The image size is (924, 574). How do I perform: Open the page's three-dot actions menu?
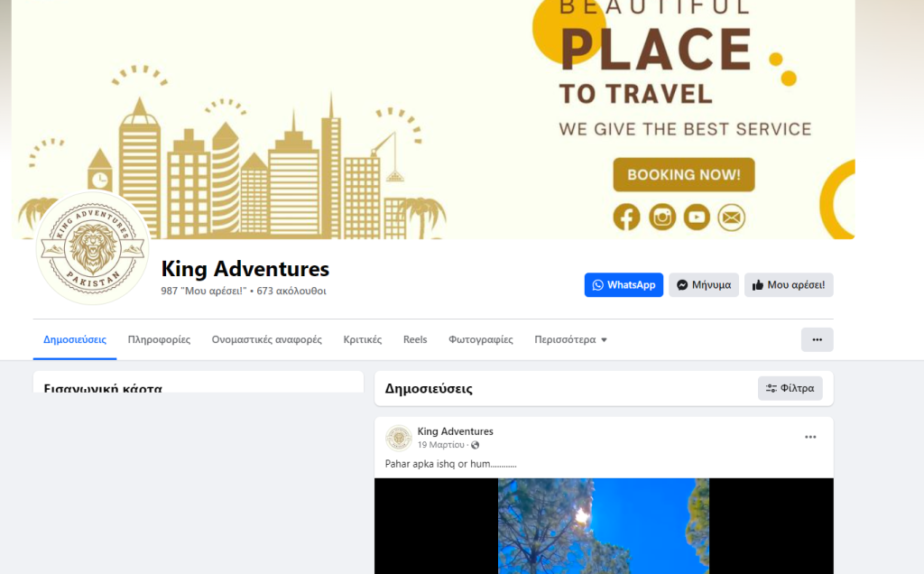coord(817,339)
